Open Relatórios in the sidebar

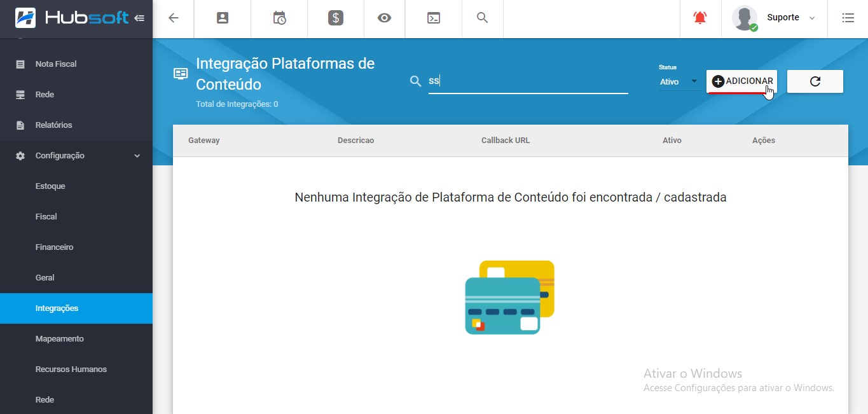pos(54,125)
